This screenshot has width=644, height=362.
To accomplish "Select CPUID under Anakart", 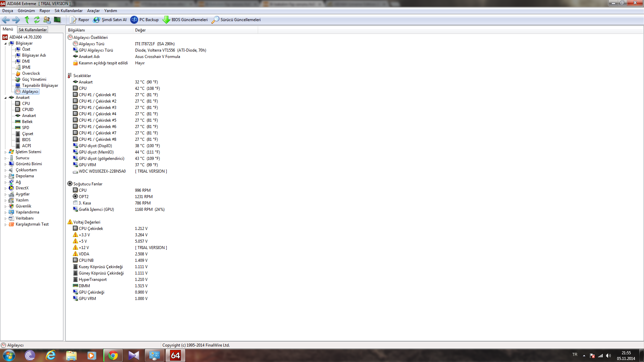I will 28,110.
